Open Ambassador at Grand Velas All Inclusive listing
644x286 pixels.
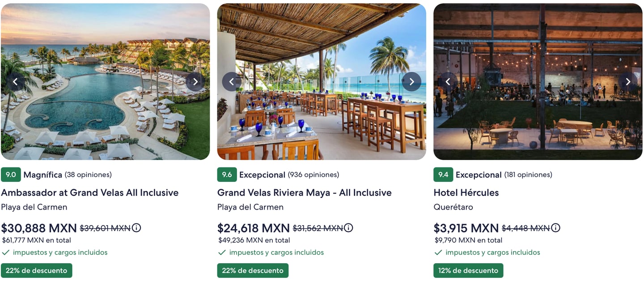coord(89,193)
